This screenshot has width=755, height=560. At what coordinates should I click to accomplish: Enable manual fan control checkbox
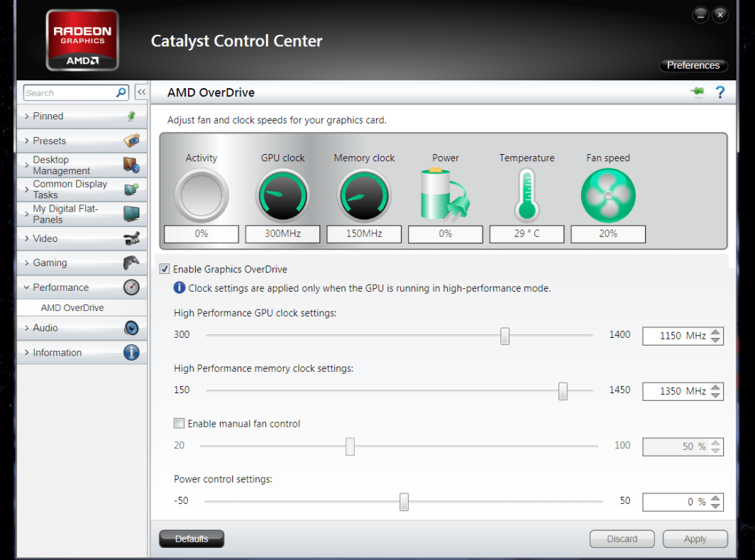tap(179, 423)
